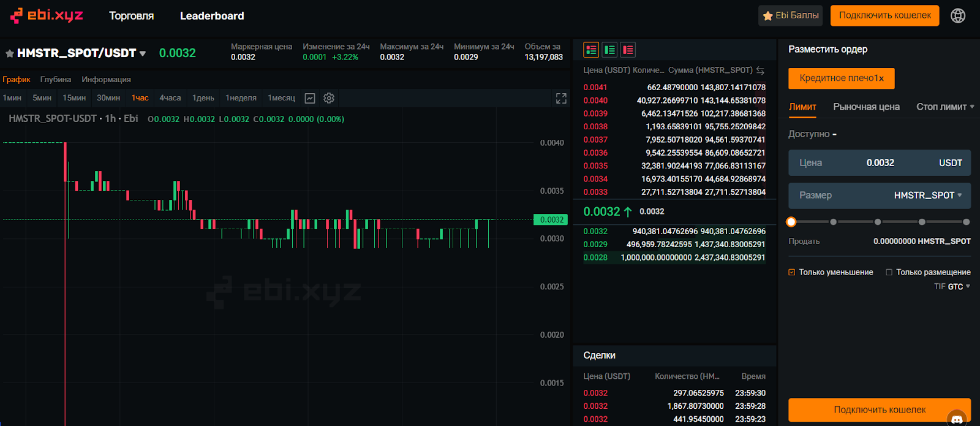Uncheck the 'Только уменьшение' checkbox

click(792, 272)
